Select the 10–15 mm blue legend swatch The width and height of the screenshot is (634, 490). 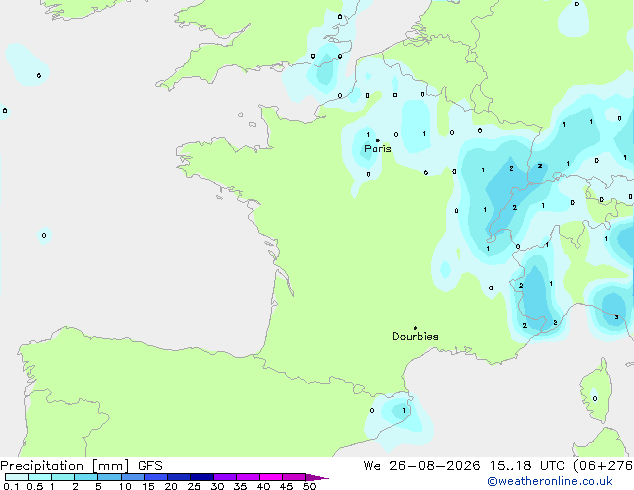pos(133,477)
